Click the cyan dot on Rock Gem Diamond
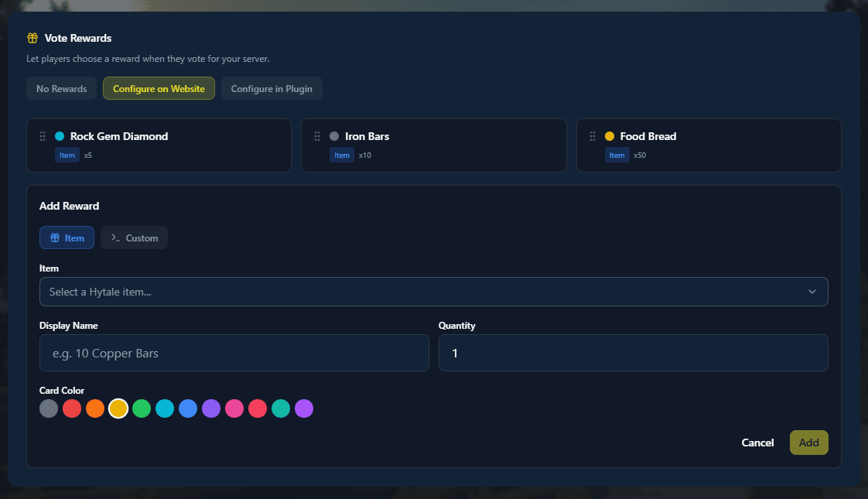Image resolution: width=868 pixels, height=499 pixels. pos(60,136)
